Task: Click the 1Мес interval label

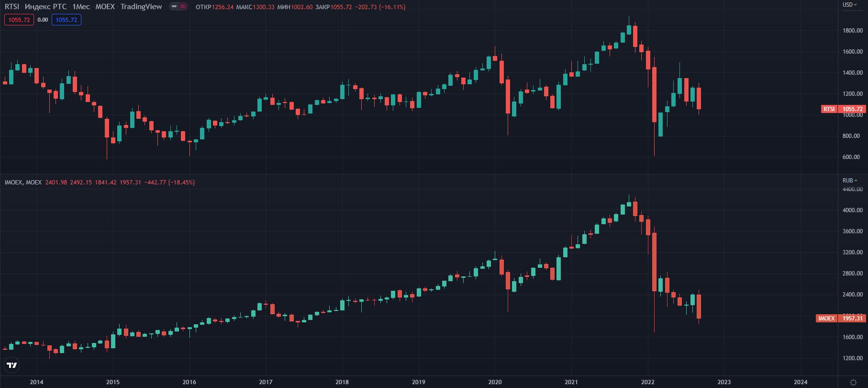Action: [81, 7]
